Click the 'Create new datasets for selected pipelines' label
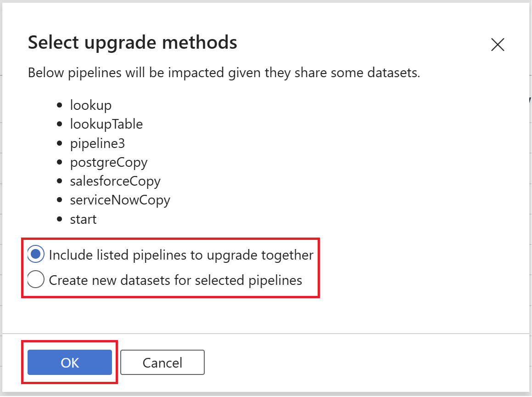 pos(175,280)
